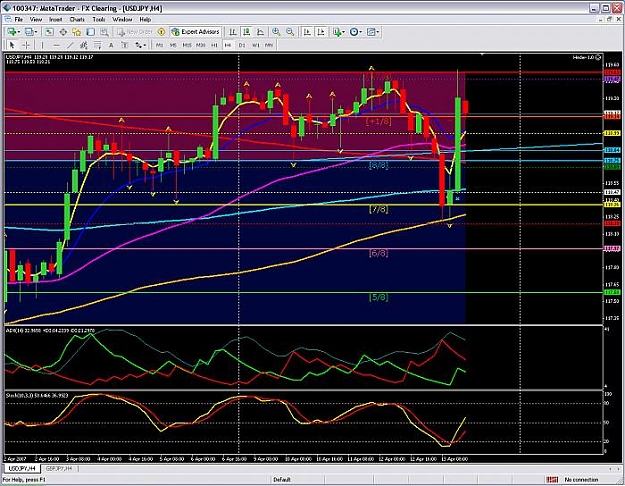Screen dimensions: 625x486
Task: Select the equidistant channel tool
Action: [x=84, y=45]
